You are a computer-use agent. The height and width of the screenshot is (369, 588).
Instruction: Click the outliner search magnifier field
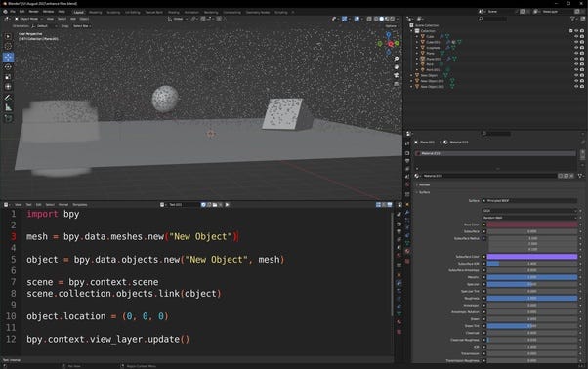pos(492,19)
